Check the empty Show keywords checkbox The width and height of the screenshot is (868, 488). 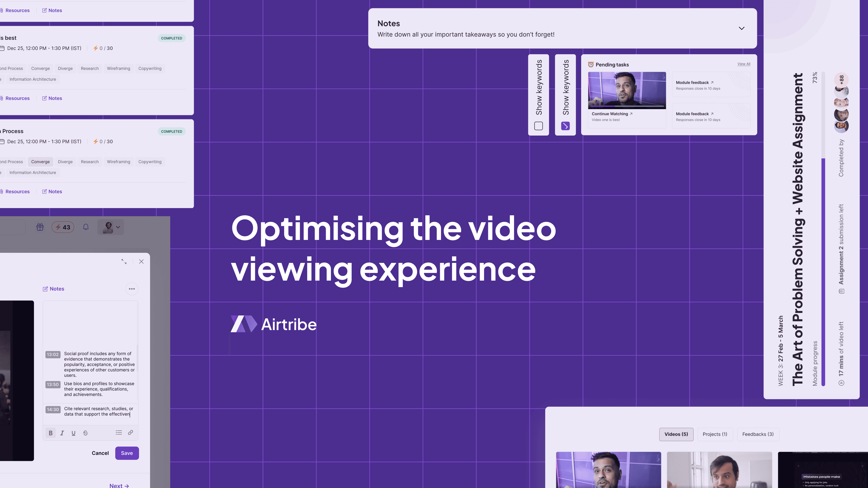(x=538, y=126)
